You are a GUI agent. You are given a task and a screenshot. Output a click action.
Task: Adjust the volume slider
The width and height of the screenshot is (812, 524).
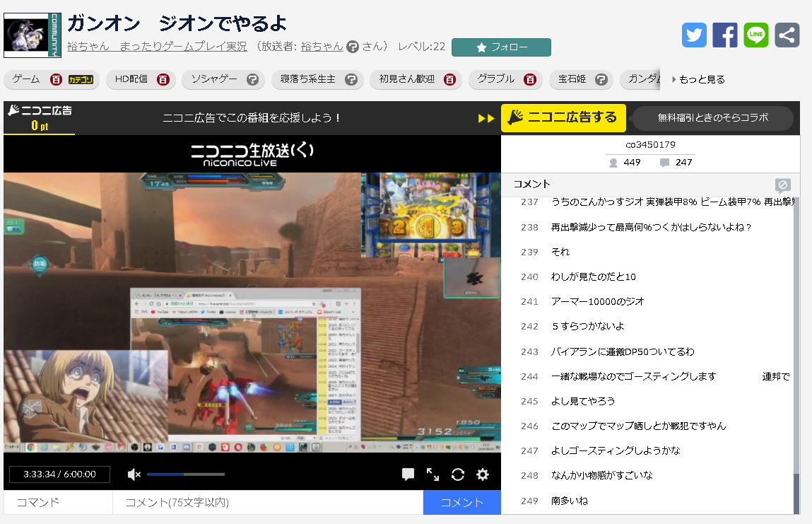coord(185,474)
